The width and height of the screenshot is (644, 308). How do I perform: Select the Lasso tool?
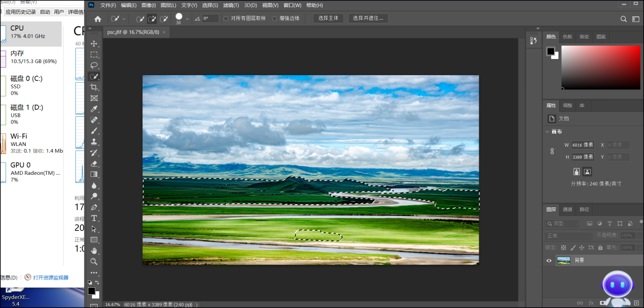tap(94, 66)
